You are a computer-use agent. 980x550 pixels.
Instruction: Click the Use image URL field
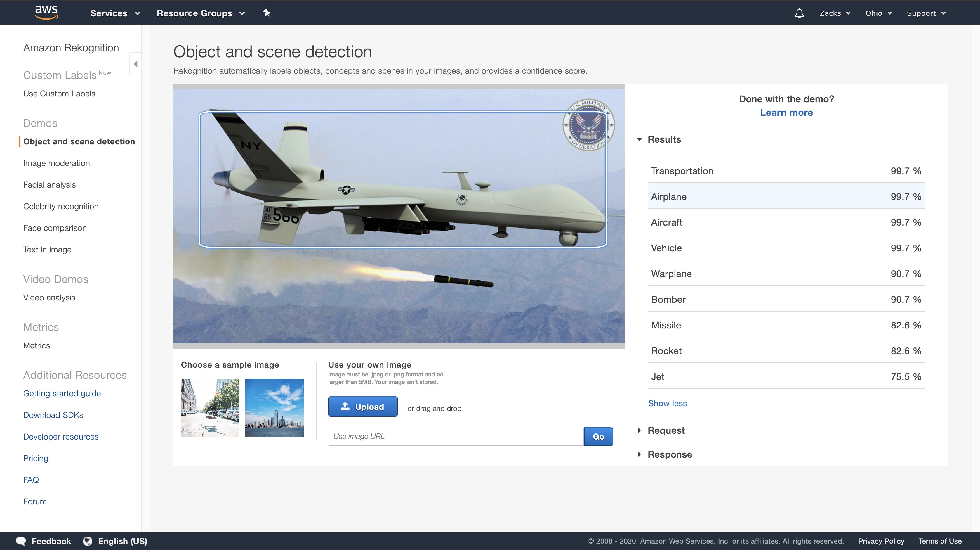click(455, 436)
